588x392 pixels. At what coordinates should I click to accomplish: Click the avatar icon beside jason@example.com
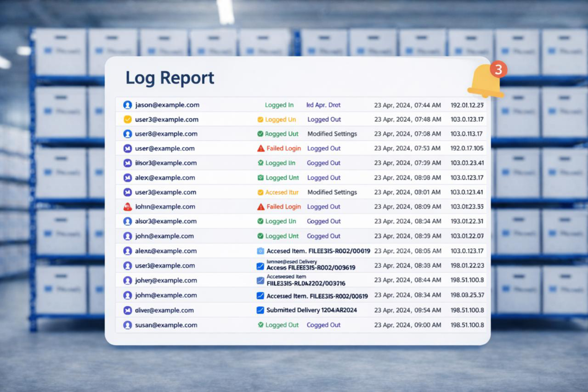coord(127,105)
